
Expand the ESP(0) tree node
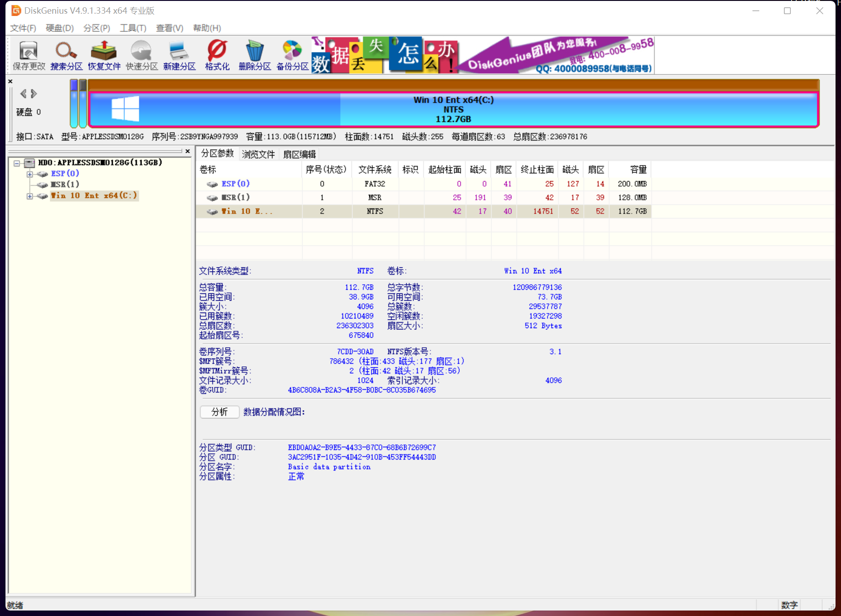[30, 174]
